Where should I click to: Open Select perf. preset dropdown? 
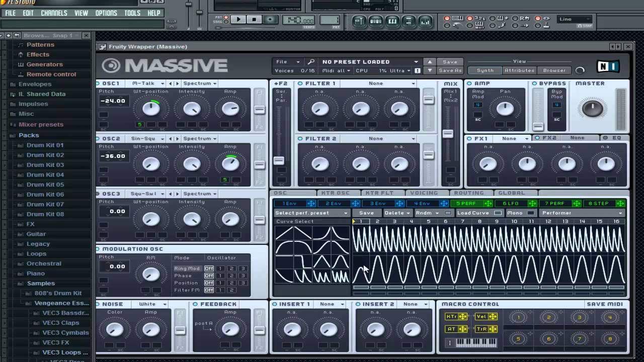pyautogui.click(x=311, y=213)
